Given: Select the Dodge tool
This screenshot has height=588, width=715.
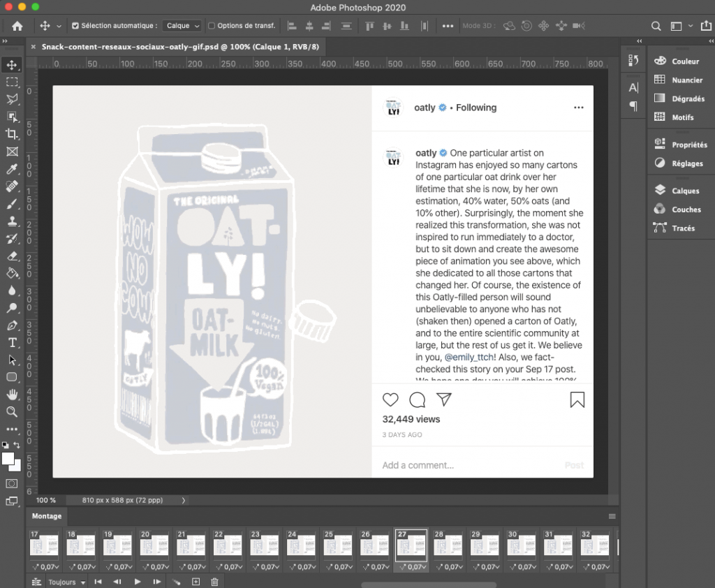Looking at the screenshot, I should point(12,308).
